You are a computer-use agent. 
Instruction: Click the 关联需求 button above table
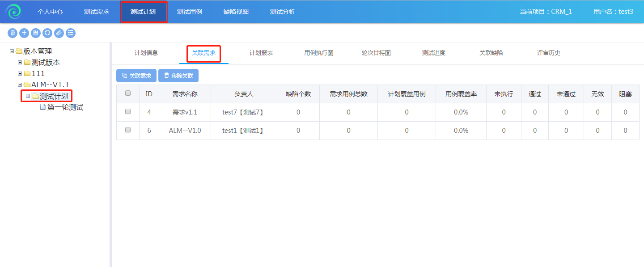[136, 76]
